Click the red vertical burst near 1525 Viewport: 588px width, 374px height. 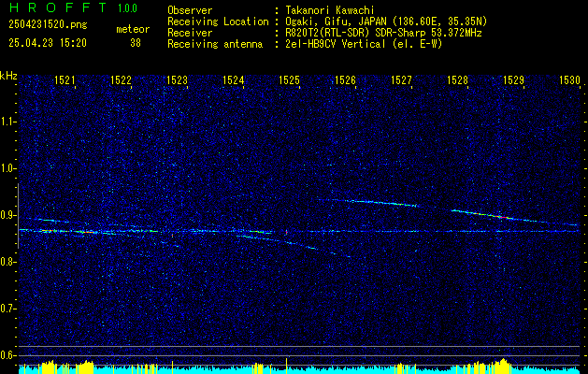tap(286, 233)
